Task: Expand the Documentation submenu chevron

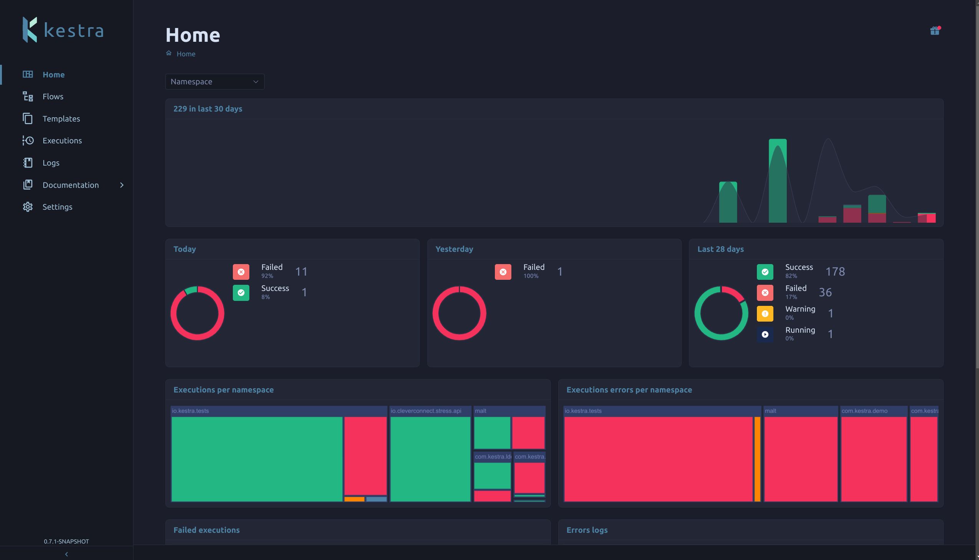Action: coord(122,185)
